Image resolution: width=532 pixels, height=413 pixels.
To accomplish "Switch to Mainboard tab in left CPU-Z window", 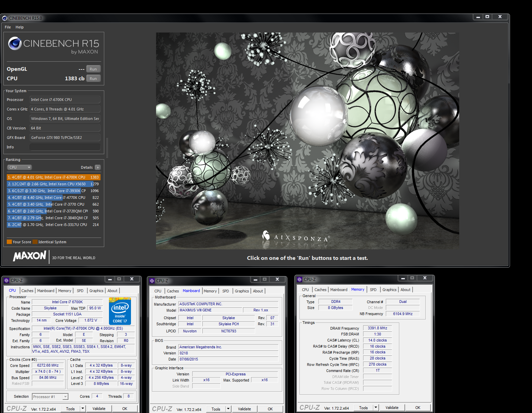I will pyautogui.click(x=46, y=291).
